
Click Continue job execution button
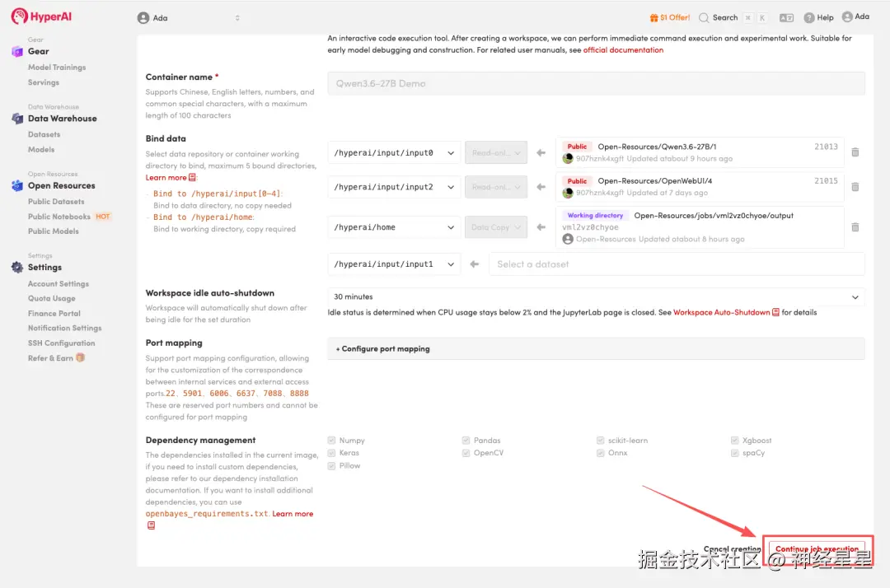point(817,548)
